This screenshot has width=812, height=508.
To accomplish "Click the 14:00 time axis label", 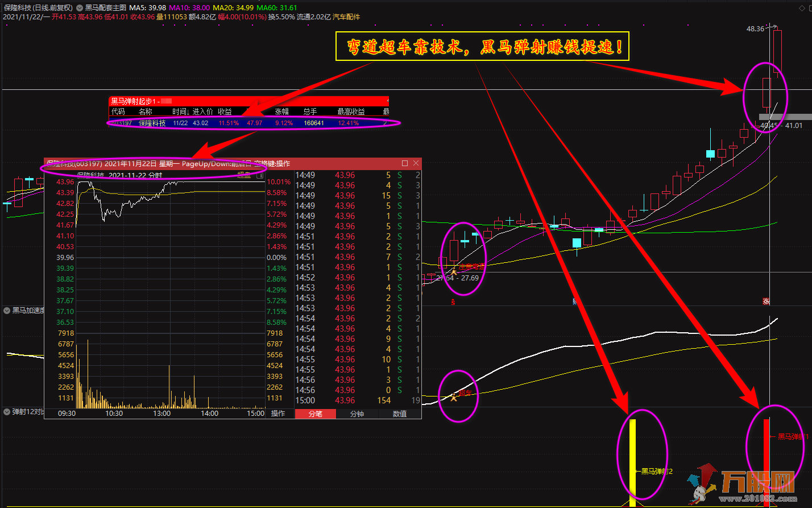I will coord(210,414).
